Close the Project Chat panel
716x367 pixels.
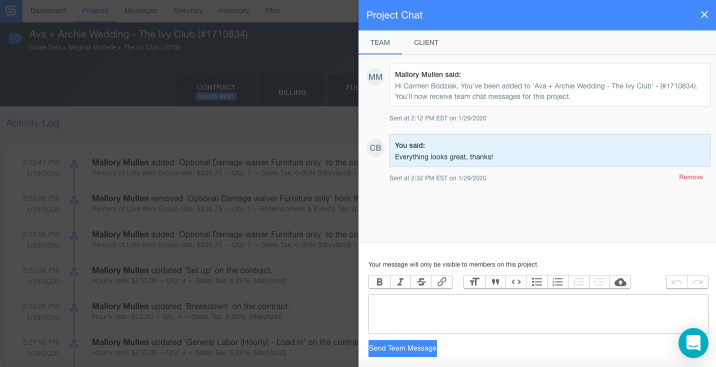704,15
